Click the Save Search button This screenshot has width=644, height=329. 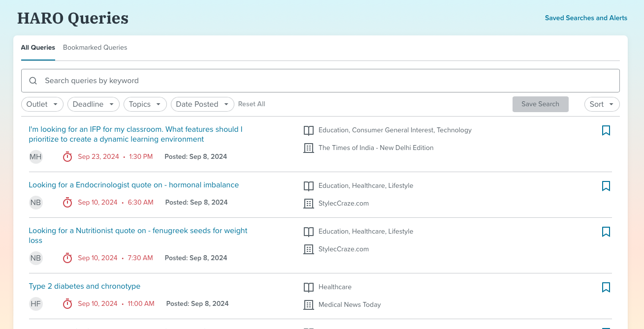click(541, 104)
